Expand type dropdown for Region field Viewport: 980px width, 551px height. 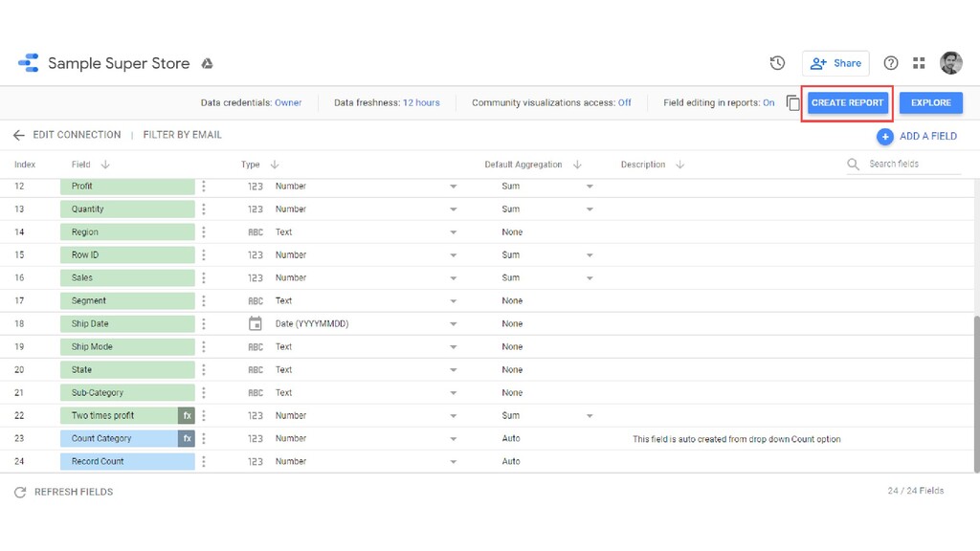tap(454, 232)
